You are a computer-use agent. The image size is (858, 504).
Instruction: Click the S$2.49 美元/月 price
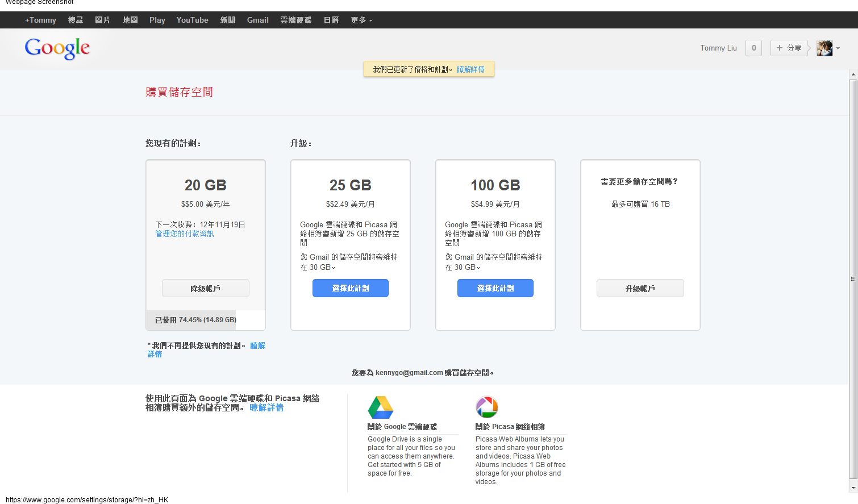pos(351,204)
